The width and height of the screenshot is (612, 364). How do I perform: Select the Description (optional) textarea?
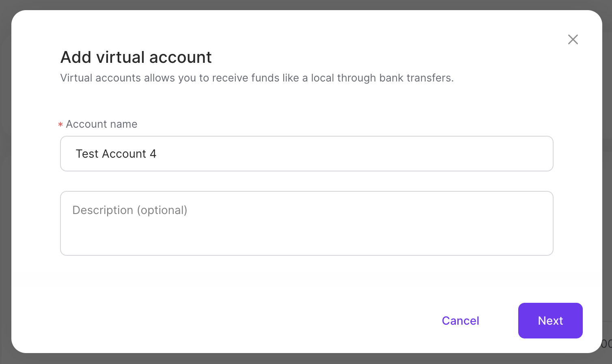click(306, 223)
